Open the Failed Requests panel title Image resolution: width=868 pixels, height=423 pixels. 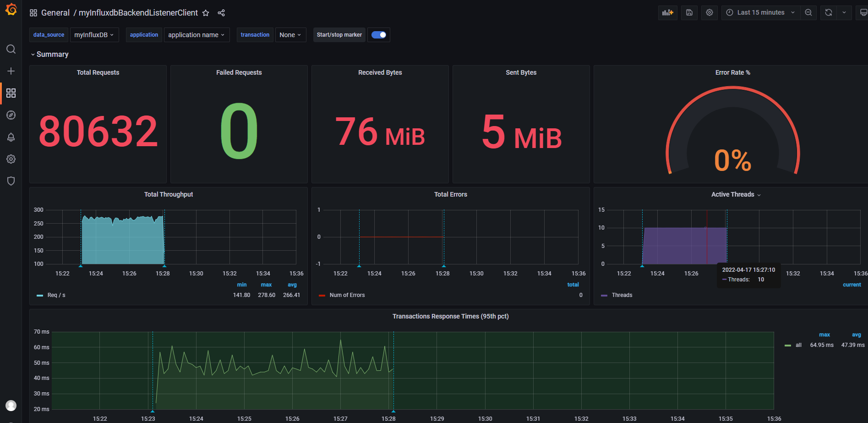239,72
